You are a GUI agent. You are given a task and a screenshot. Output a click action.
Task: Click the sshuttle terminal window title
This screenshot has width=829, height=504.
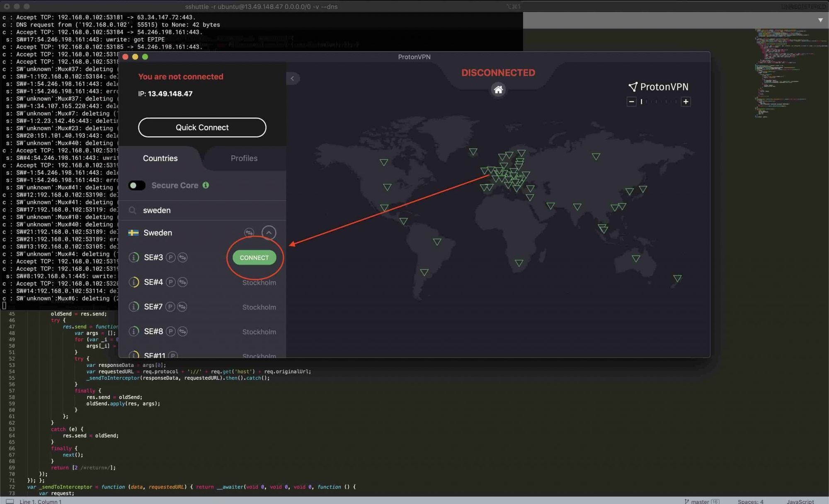point(261,6)
